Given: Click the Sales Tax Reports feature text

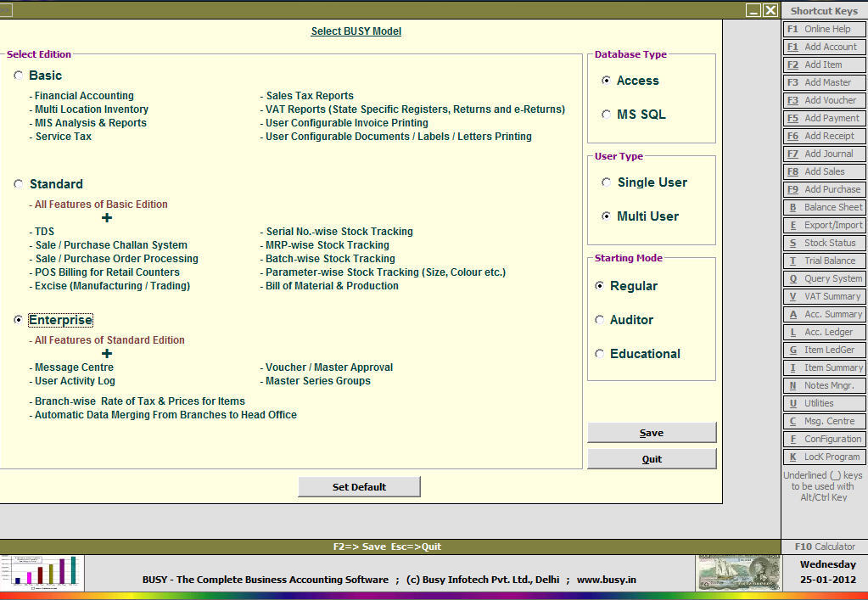Looking at the screenshot, I should pyautogui.click(x=310, y=96).
